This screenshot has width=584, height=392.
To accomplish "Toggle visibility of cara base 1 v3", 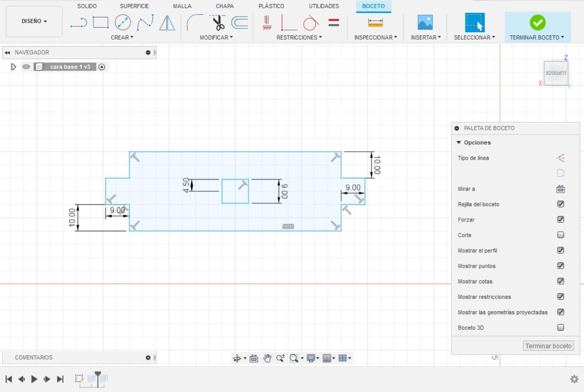I will [26, 67].
